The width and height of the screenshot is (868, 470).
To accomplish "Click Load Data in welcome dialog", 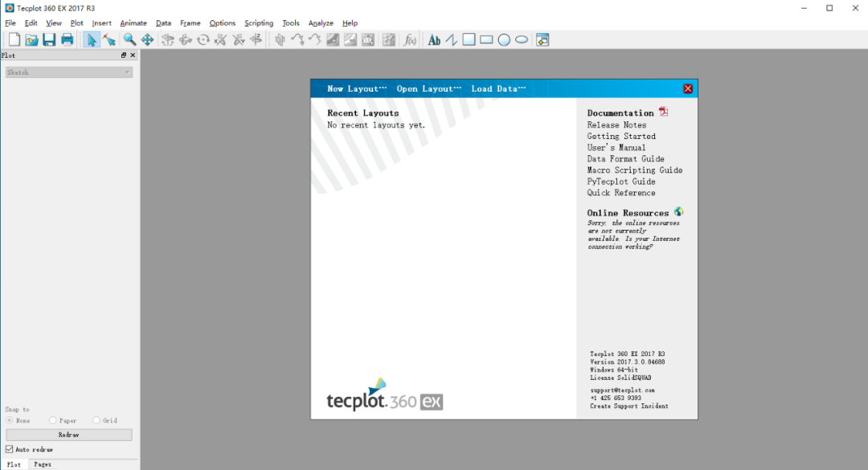I will coord(498,88).
